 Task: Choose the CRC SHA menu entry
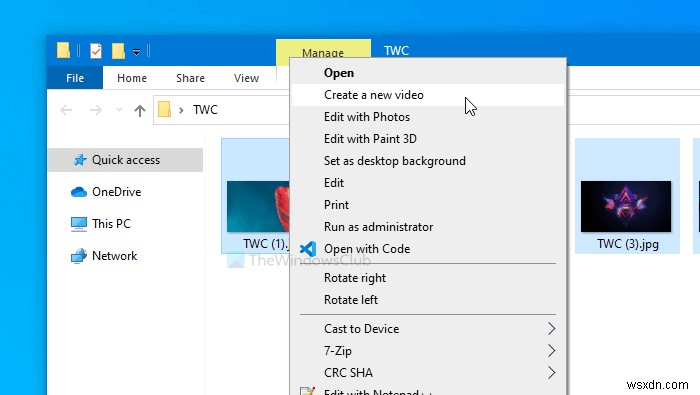[428, 373]
